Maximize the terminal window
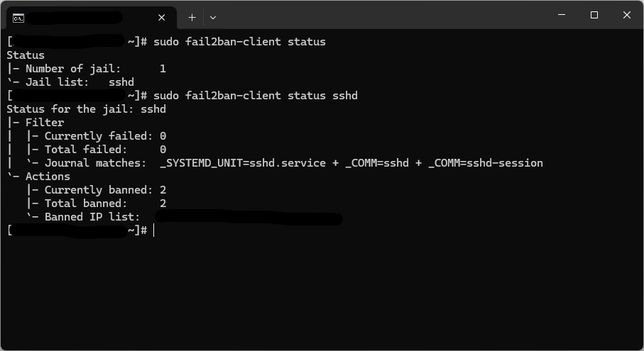The image size is (644, 351). [x=594, y=16]
